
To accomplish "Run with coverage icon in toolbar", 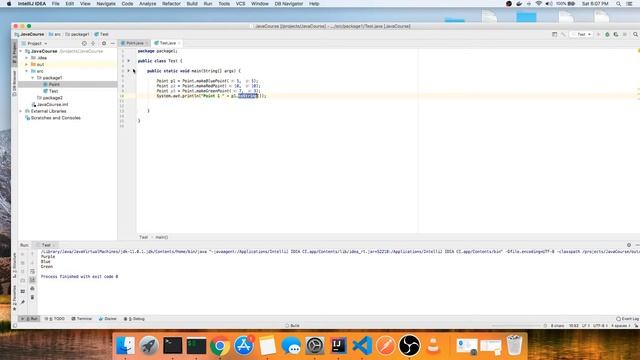I will pos(616,35).
